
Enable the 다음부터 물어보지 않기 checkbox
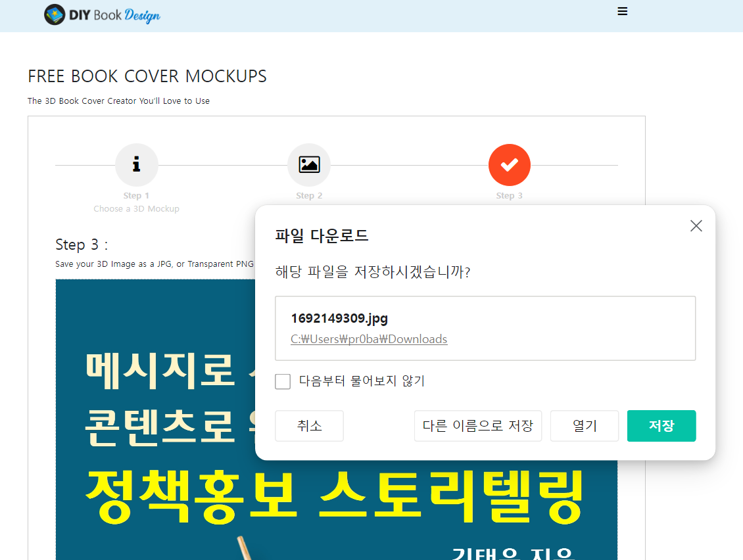[283, 381]
